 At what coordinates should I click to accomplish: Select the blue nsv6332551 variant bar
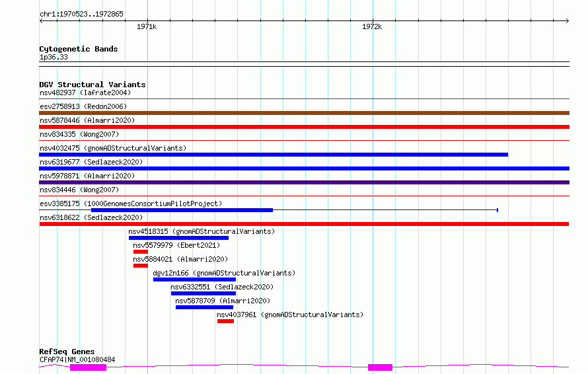pyautogui.click(x=203, y=293)
